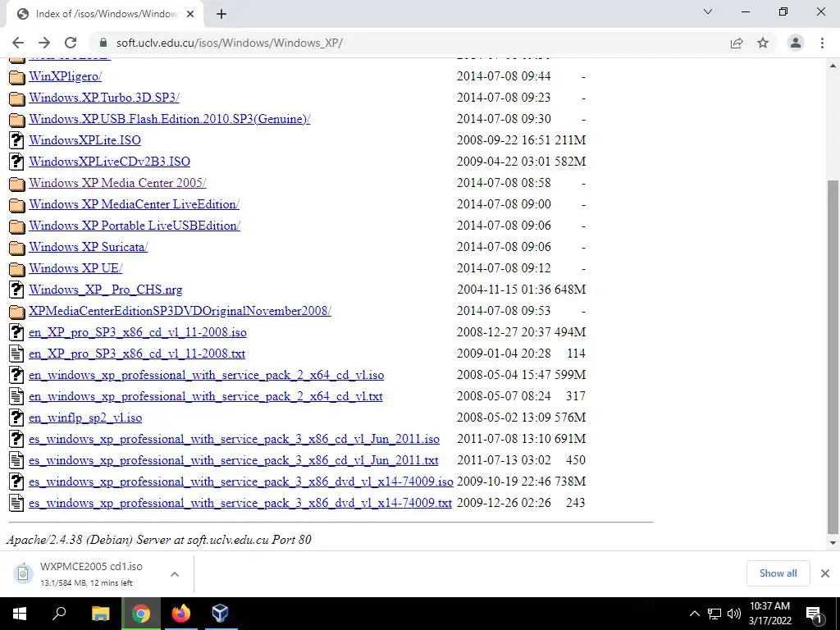This screenshot has height=630, width=840.
Task: Open the volume speaker tray icon
Action: click(x=734, y=614)
